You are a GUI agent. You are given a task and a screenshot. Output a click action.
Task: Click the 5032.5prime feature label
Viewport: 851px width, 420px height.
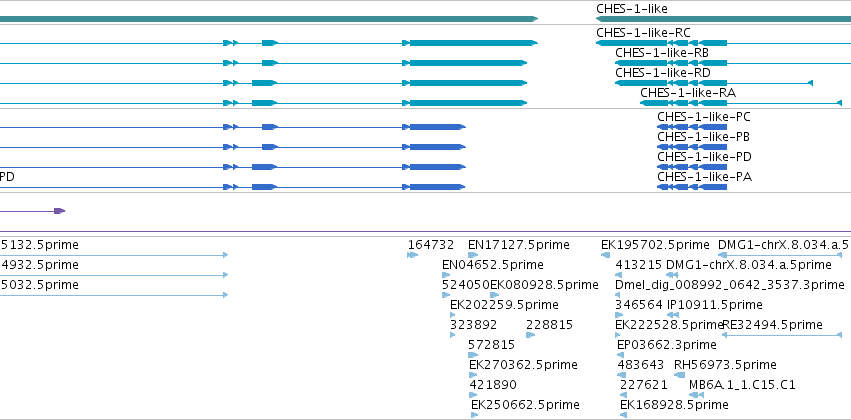[40, 285]
